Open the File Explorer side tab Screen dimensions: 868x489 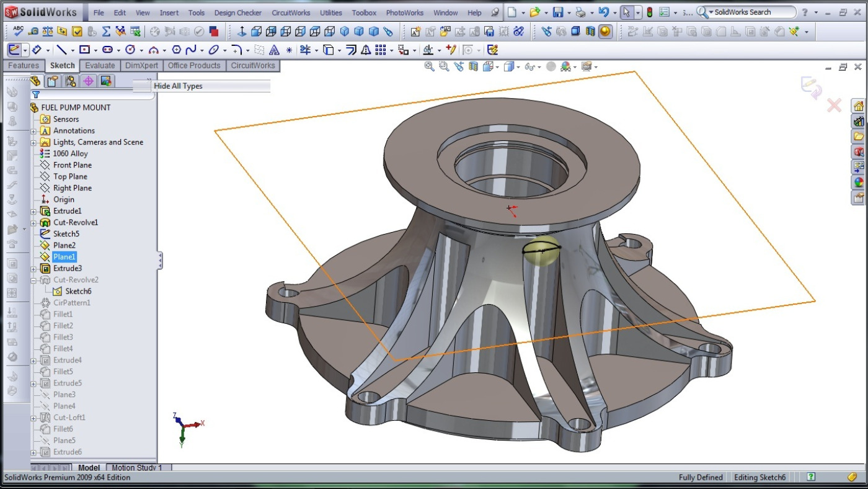(x=859, y=137)
